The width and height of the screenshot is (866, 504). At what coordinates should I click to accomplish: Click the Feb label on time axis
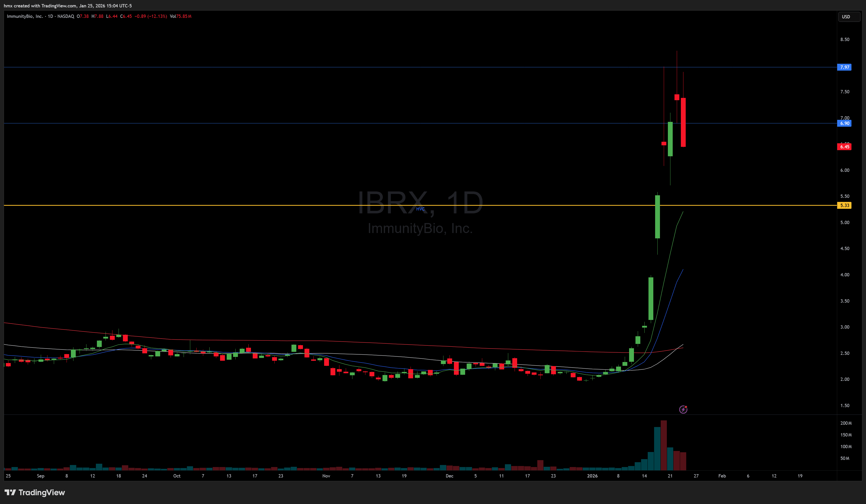pos(722,476)
